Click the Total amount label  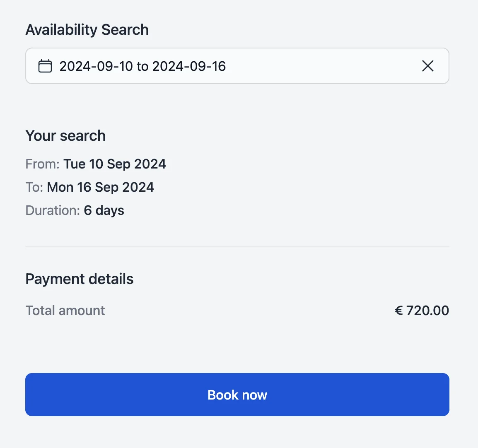[65, 311]
